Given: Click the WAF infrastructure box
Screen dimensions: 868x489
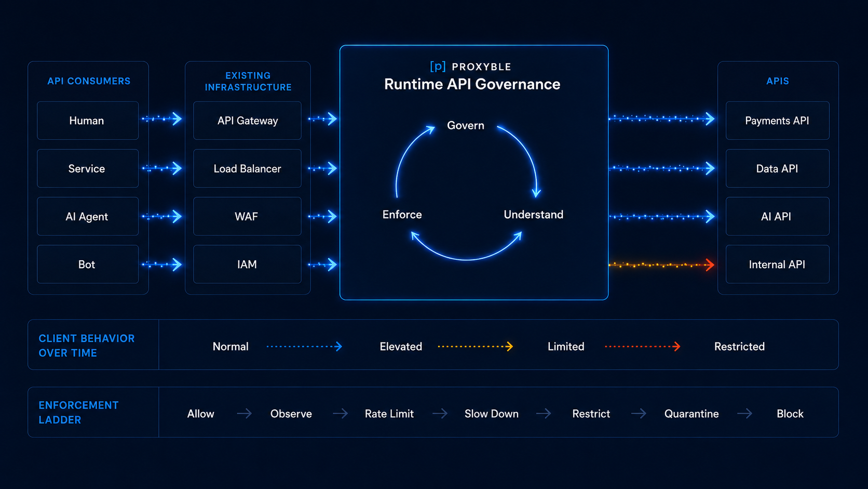Looking at the screenshot, I should 247,216.
